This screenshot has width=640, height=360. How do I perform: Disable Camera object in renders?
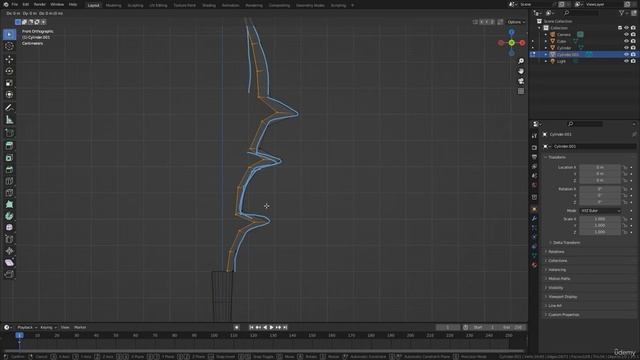pos(633,35)
